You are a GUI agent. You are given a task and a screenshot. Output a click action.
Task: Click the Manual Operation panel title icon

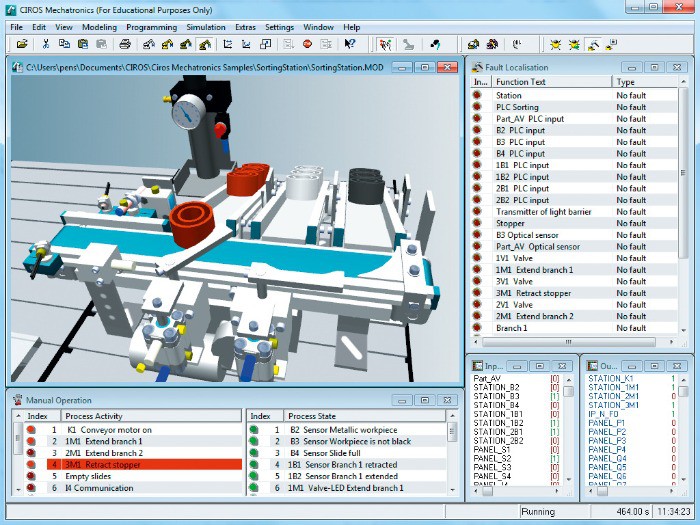[17, 400]
